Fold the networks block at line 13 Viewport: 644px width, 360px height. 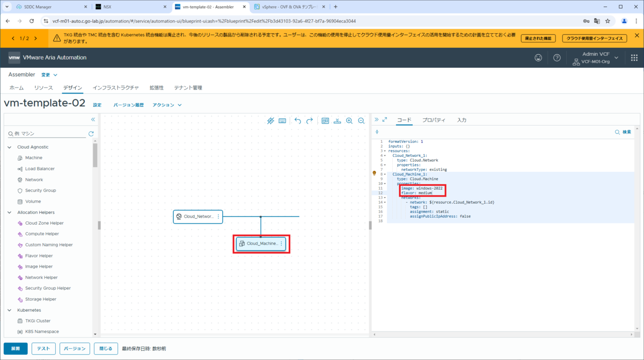coord(385,197)
